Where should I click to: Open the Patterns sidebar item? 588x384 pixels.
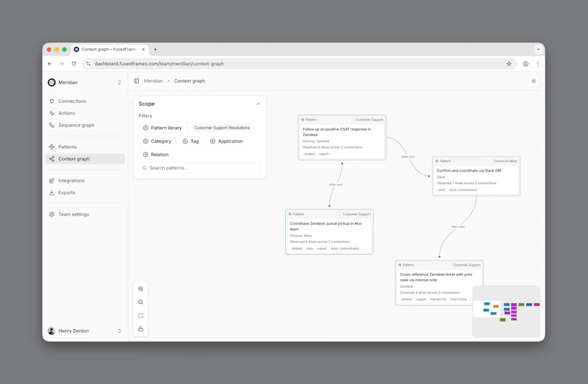tap(85, 147)
